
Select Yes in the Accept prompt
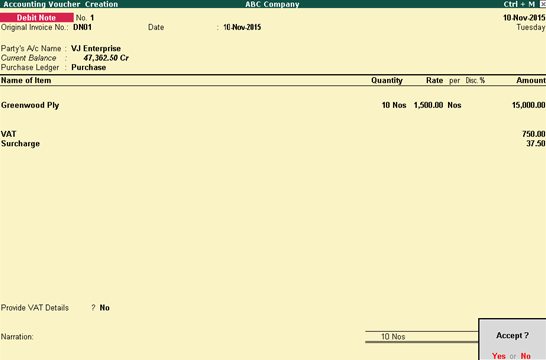pyautogui.click(x=498, y=356)
